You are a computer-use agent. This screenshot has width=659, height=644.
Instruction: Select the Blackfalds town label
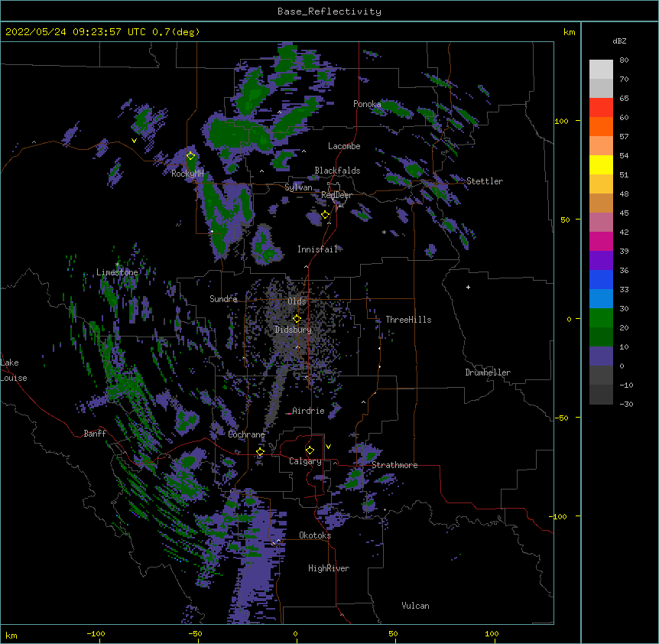tap(337, 171)
